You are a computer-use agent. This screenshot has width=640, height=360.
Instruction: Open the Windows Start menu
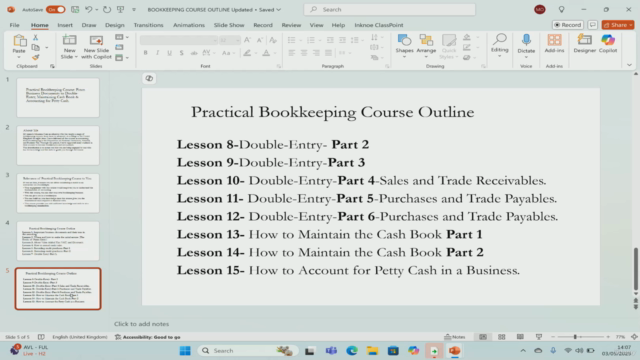(x=185, y=351)
